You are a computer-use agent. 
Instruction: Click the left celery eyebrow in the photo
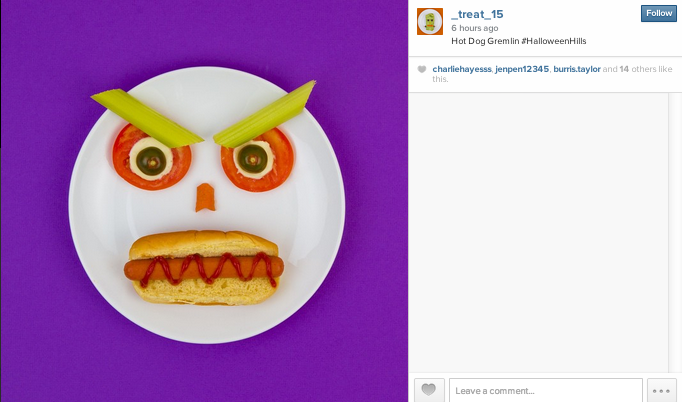point(147,117)
